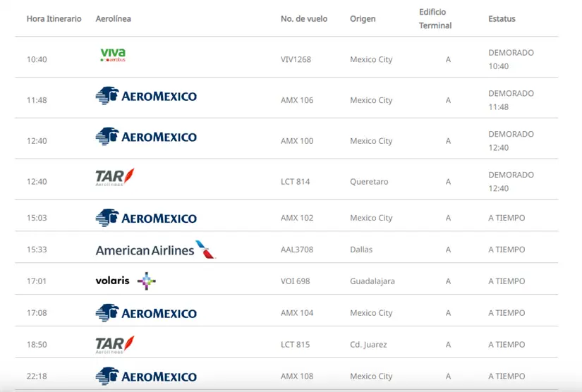Click the TAR Aerolineas logo for LCT 814
This screenshot has height=392, width=582.
(115, 178)
